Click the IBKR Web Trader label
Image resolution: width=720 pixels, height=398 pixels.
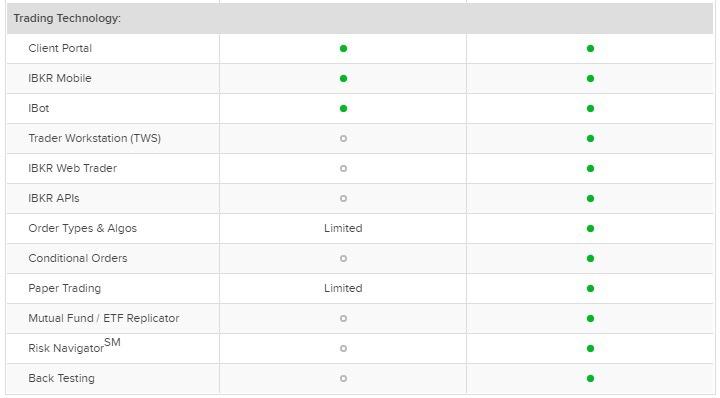click(73, 168)
